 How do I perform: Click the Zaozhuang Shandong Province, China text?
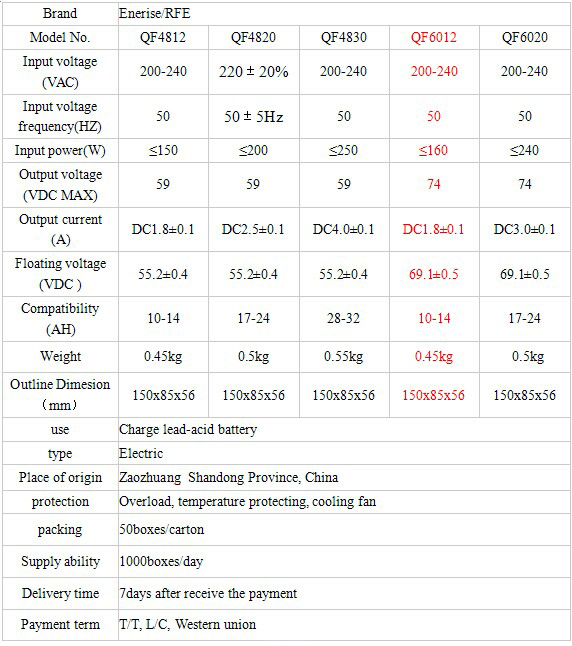229,478
